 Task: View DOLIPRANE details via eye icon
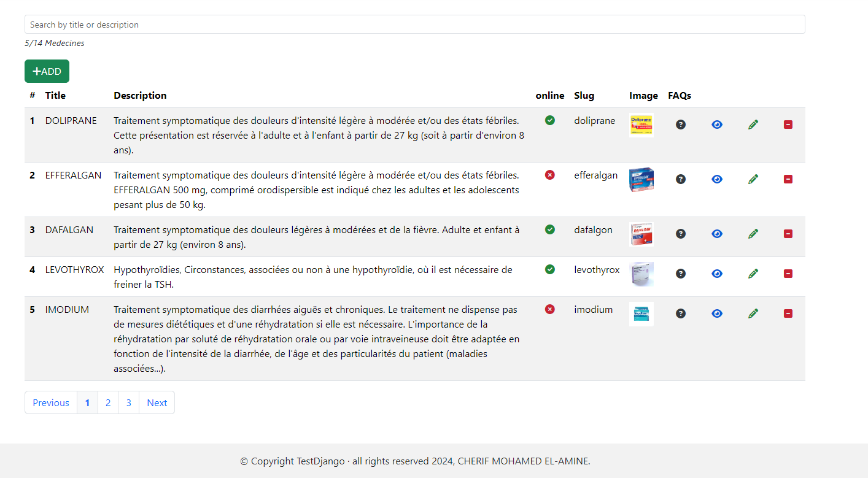click(x=717, y=125)
